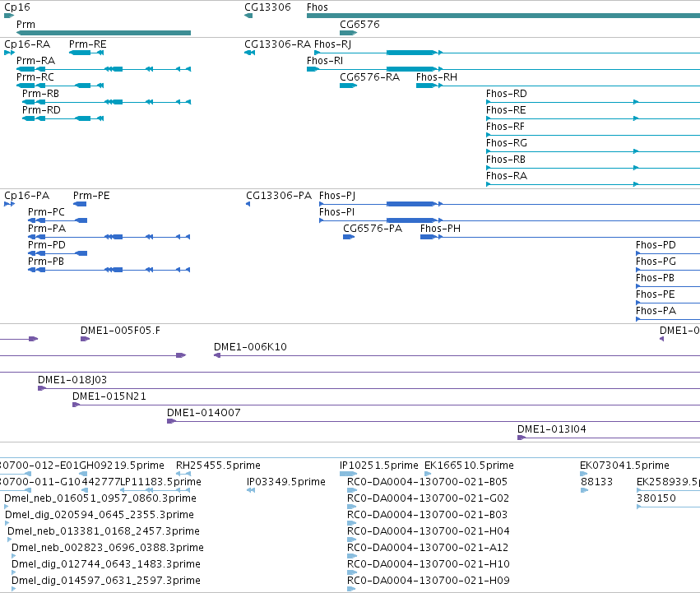Viewport: 700px width, 593px height.
Task: Click EST IP03349.5prime
Action: click(x=251, y=490)
